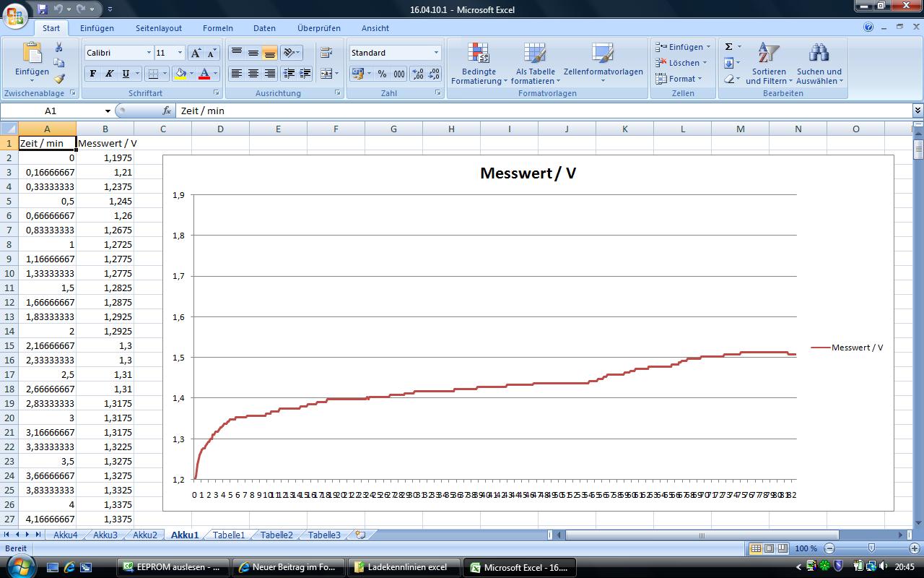Viewport: 924px width, 578px height.
Task: Toggle middle vertical alignment
Action: pyautogui.click(x=253, y=53)
